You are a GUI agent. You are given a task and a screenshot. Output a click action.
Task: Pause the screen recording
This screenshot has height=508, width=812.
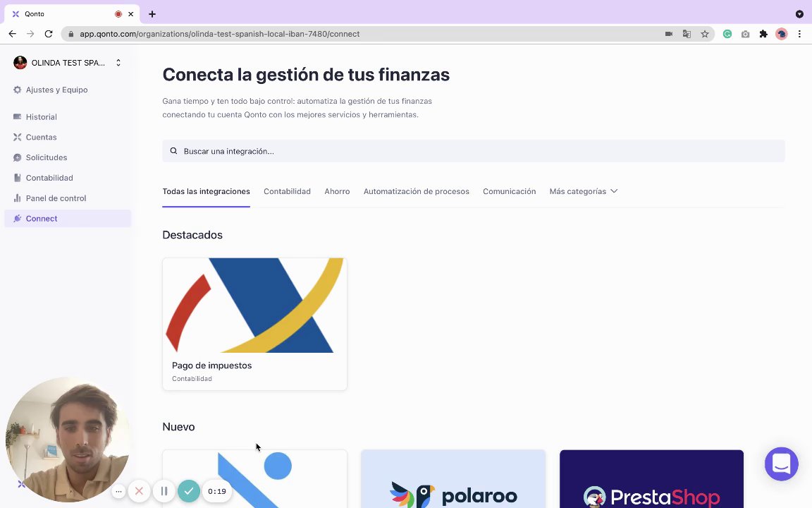click(x=164, y=491)
